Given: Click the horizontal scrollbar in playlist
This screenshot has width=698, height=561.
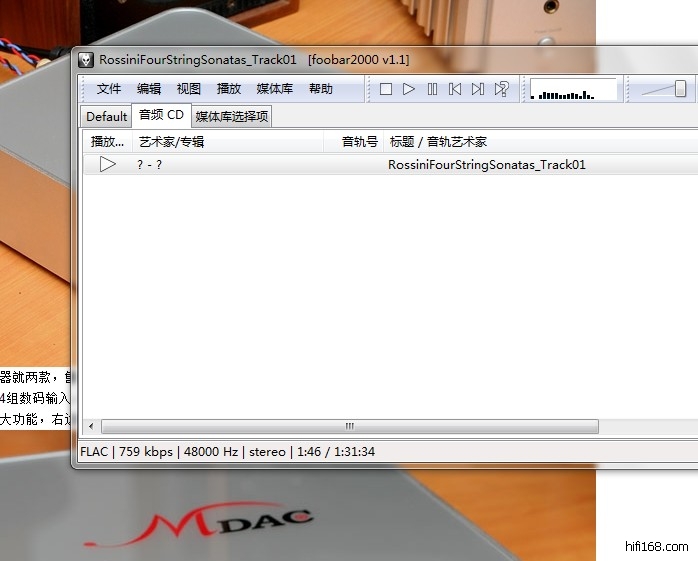Looking at the screenshot, I should tap(349, 426).
